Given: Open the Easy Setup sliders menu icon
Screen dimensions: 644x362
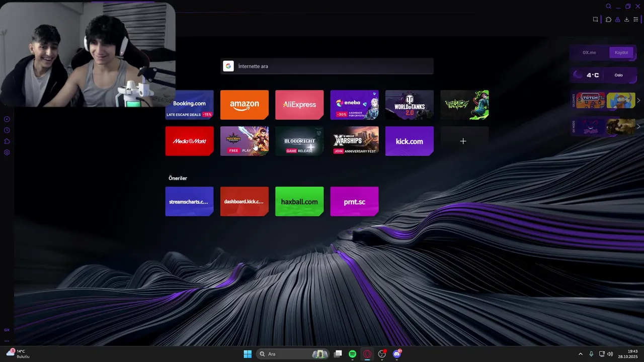Looking at the screenshot, I should coord(635,20).
